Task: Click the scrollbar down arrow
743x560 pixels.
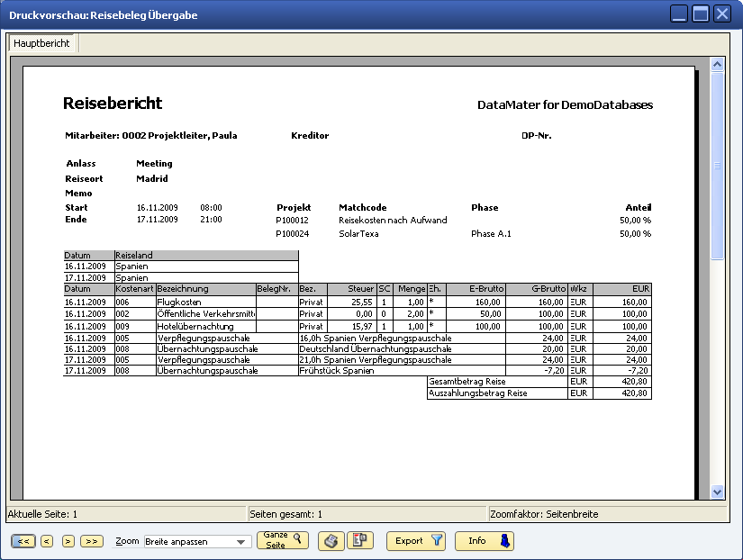Action: coord(718,493)
